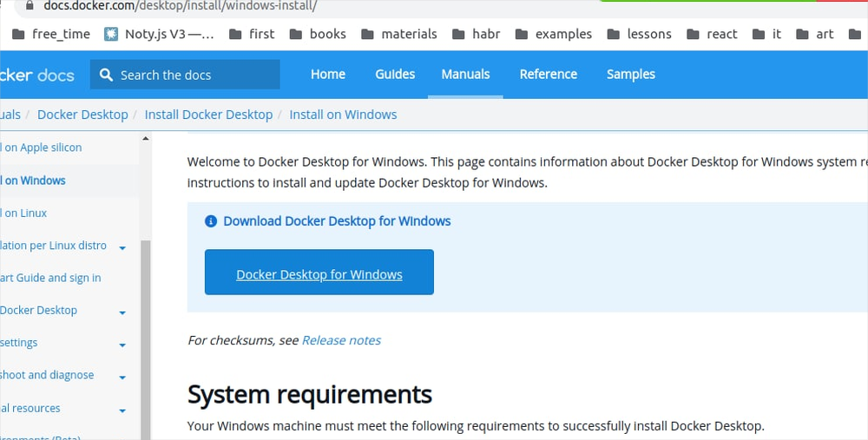Open the art bookmark folder
868x440 pixels.
click(815, 35)
